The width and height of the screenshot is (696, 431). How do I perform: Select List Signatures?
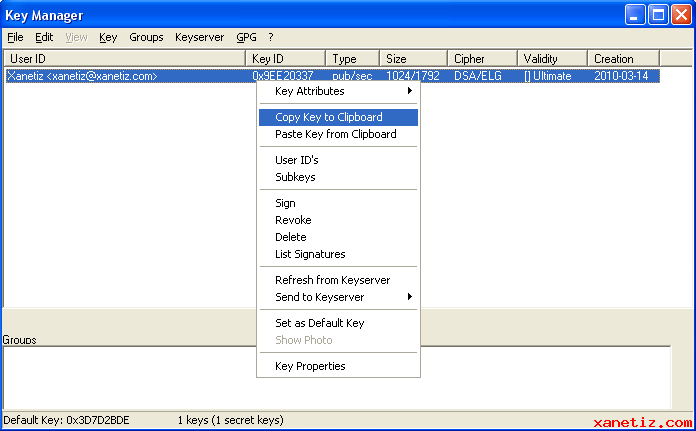click(338, 254)
